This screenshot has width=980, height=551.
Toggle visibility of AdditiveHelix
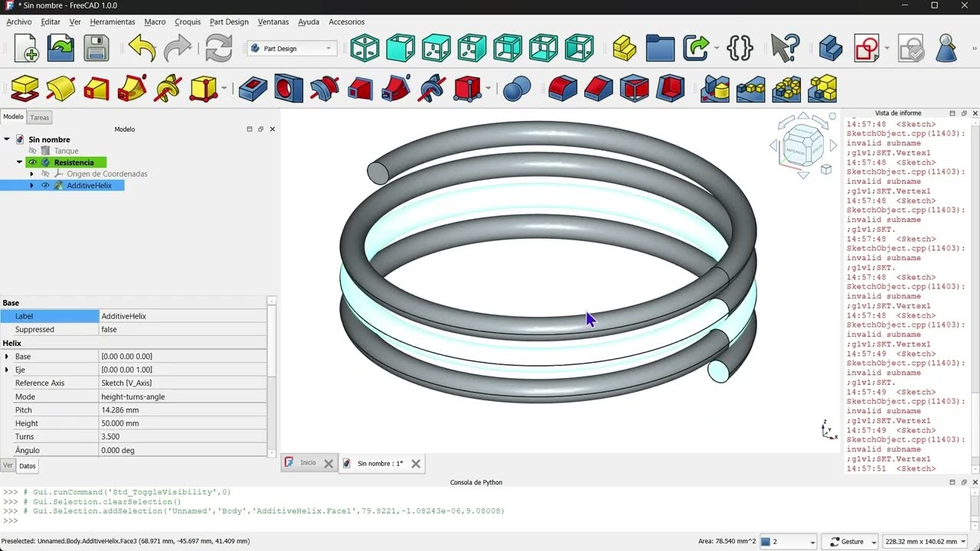[45, 185]
